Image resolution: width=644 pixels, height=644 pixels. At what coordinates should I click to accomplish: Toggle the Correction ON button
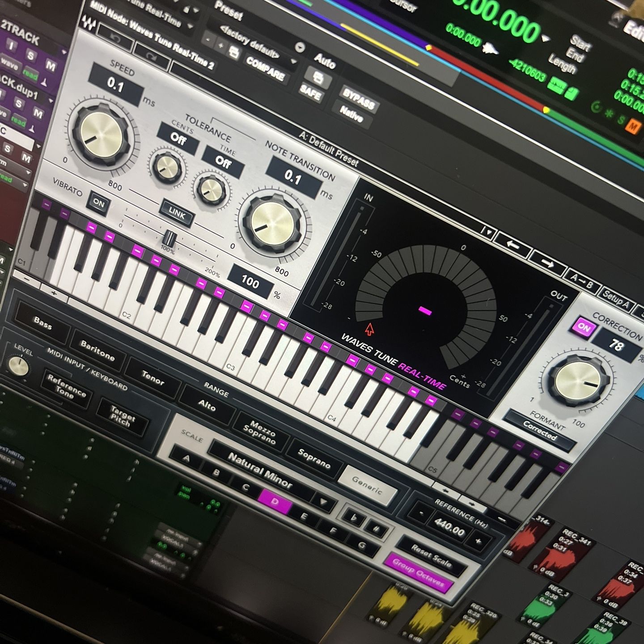(584, 327)
